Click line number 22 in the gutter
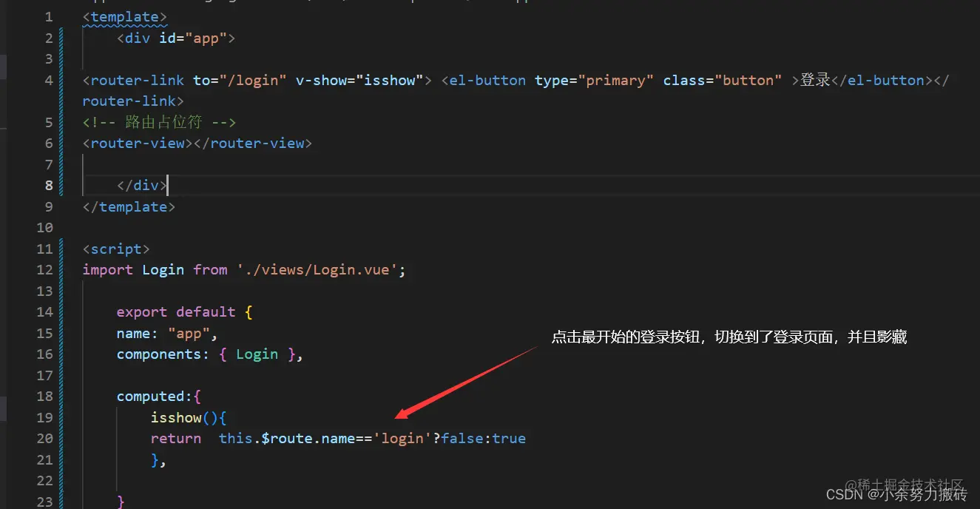980x509 pixels. point(45,480)
